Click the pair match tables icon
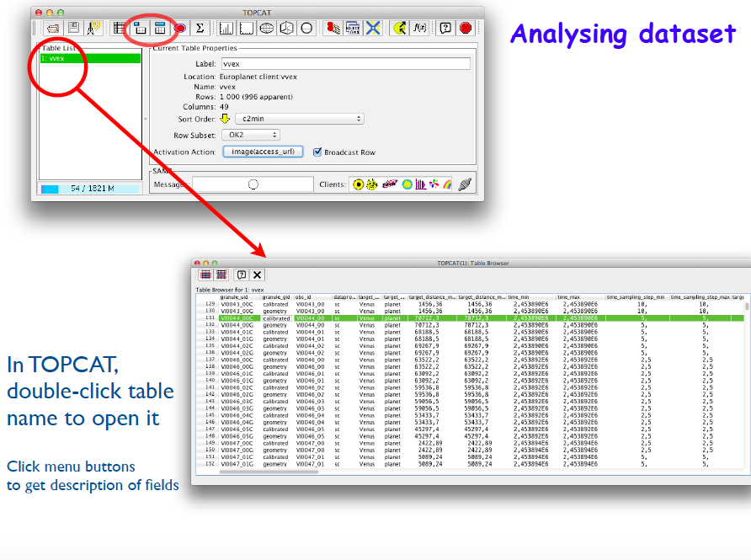Image resolution: width=751 pixels, height=560 pixels. 333,29
